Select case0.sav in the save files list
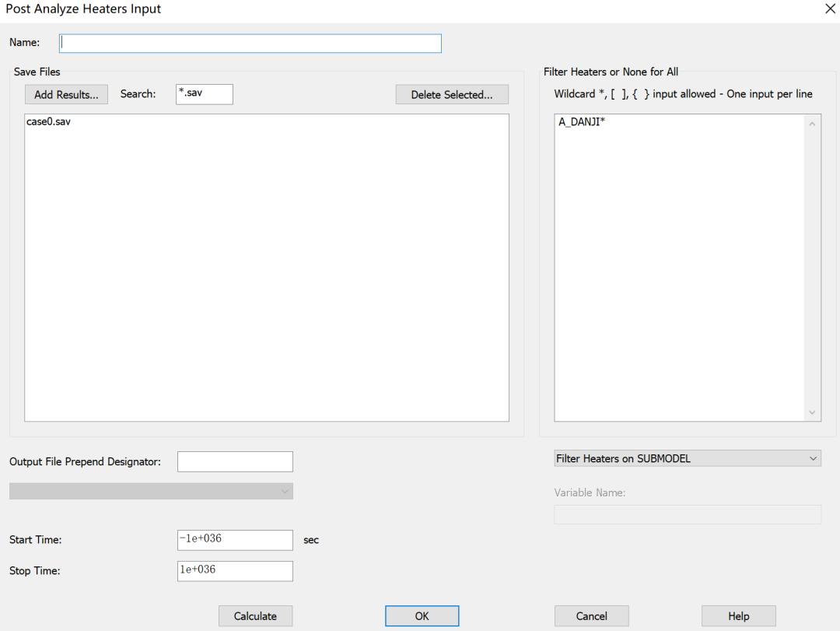The height and width of the screenshot is (631, 840). click(x=48, y=122)
